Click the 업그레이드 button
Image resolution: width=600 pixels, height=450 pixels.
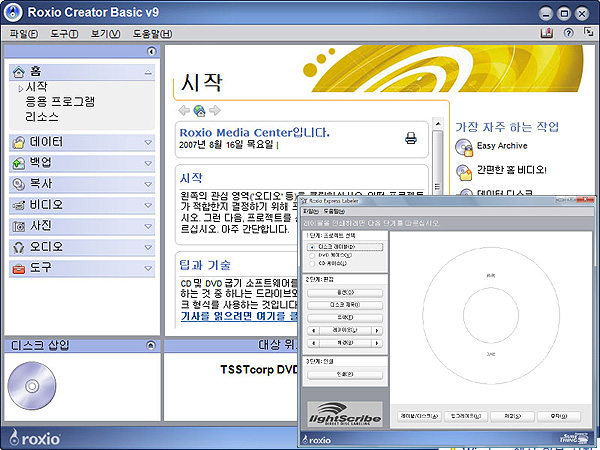point(466,416)
